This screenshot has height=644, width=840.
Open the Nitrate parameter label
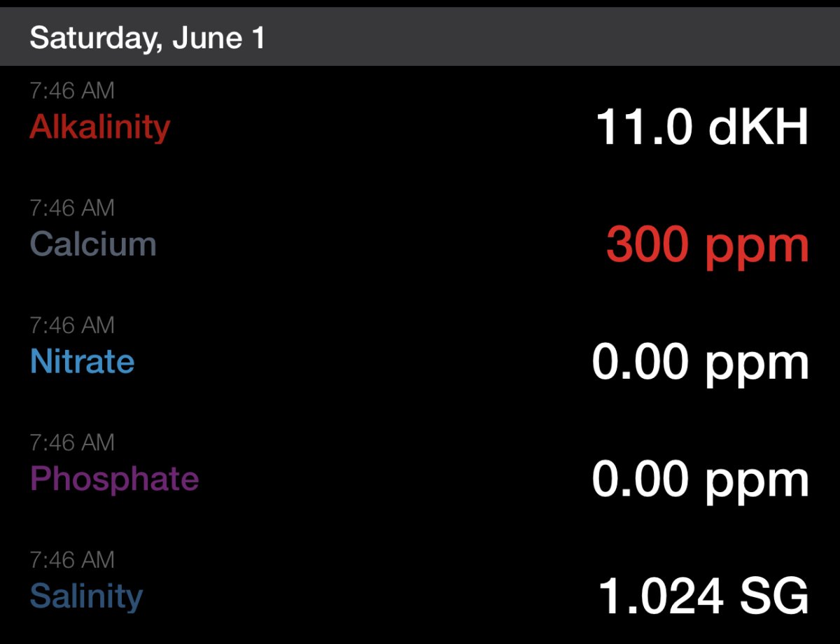coord(82,362)
